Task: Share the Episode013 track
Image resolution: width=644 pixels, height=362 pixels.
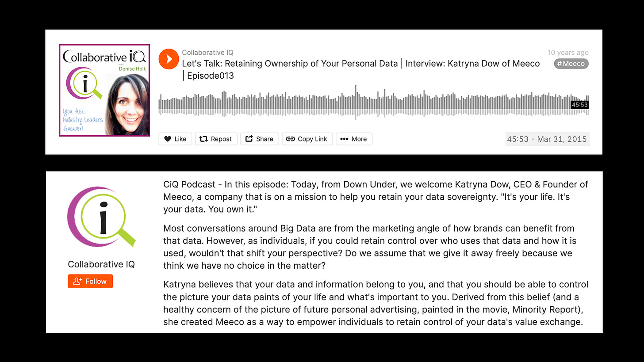Action: [260, 139]
